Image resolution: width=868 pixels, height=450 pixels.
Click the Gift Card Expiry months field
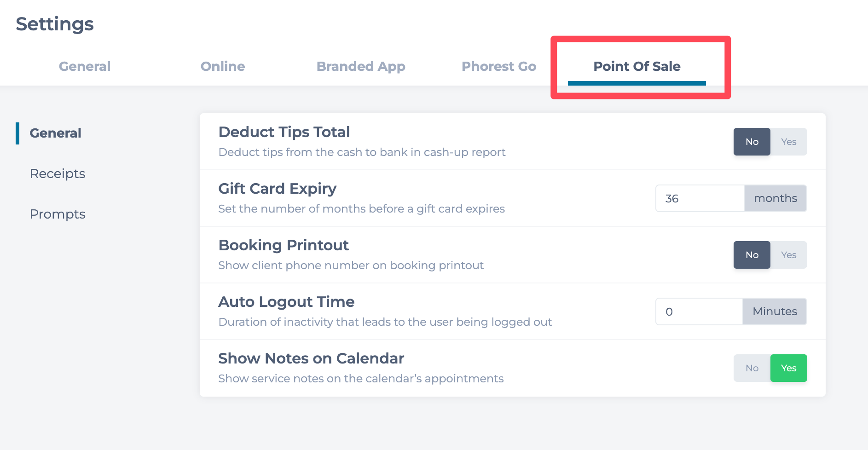click(x=700, y=198)
